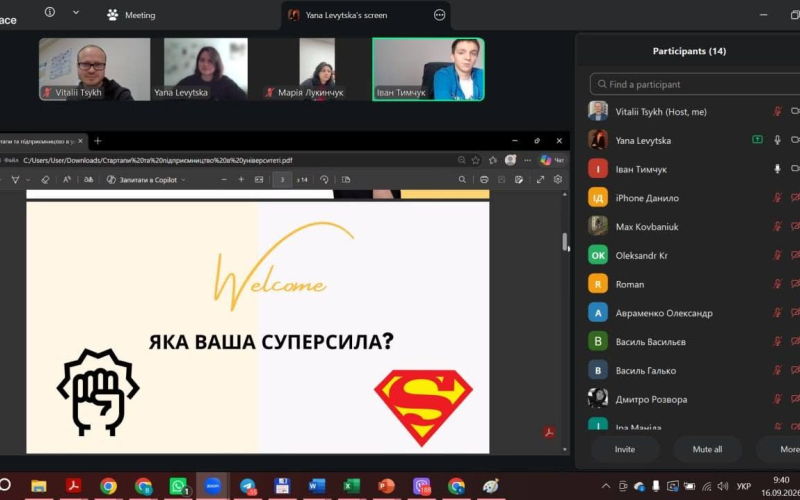The width and height of the screenshot is (800, 500).
Task: Open the meeting info icon
Action: pyautogui.click(x=49, y=12)
